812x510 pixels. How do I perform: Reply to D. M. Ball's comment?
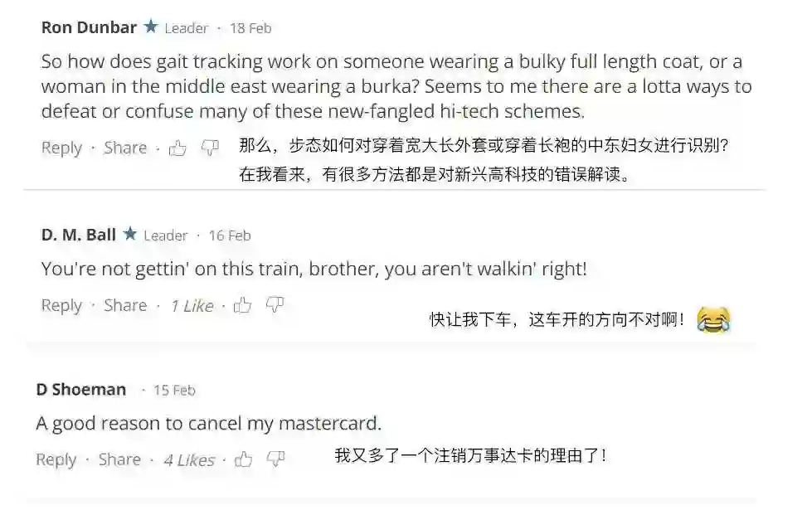click(x=61, y=306)
